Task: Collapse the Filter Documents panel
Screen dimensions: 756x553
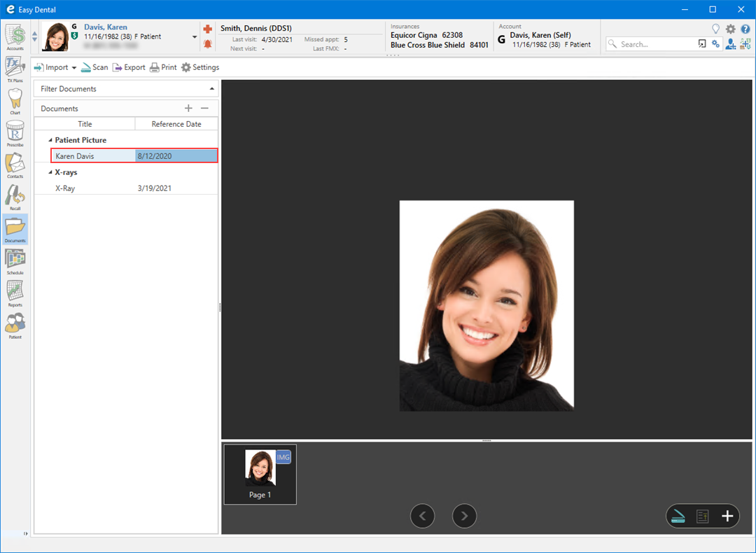Action: (212, 89)
